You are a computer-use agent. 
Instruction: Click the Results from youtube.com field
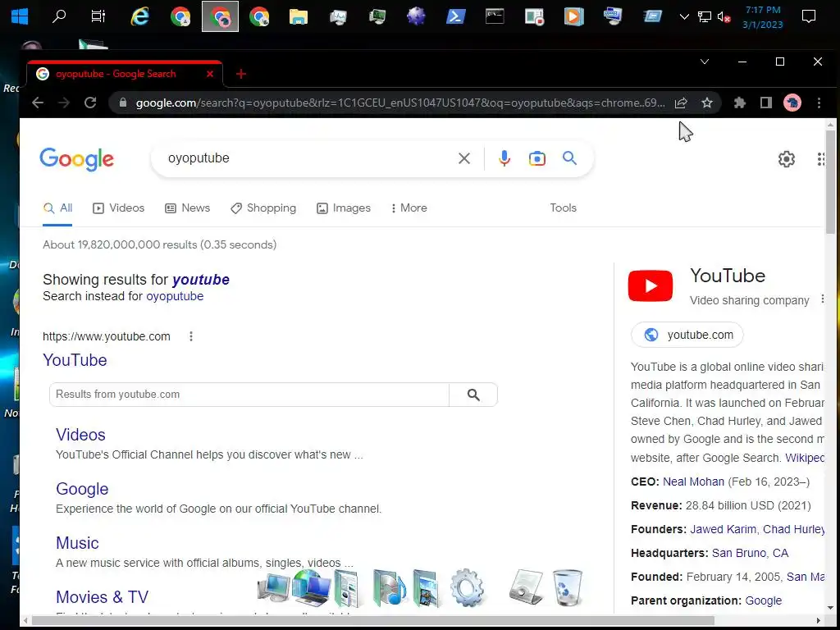click(x=249, y=395)
